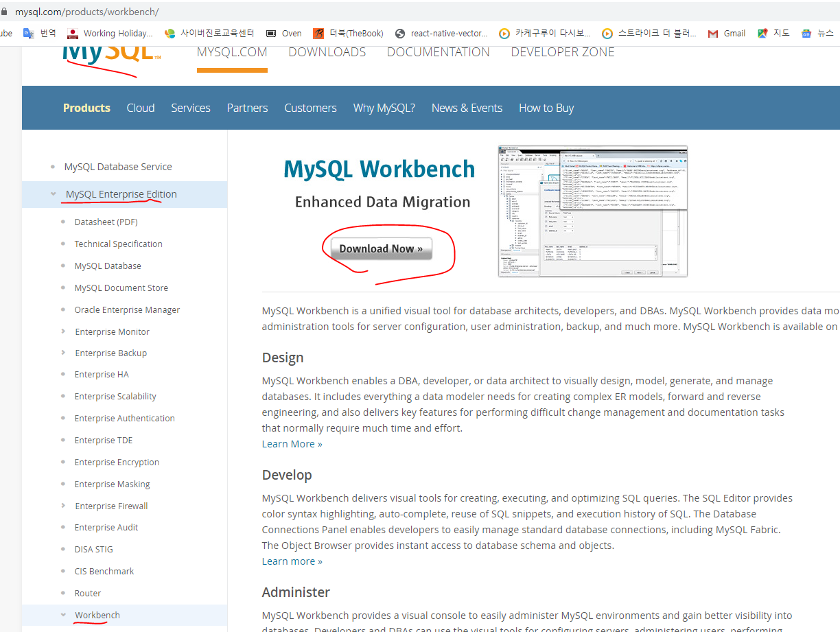Open the How to Buy menu item
Viewport: 840px width, 632px height.
(546, 108)
